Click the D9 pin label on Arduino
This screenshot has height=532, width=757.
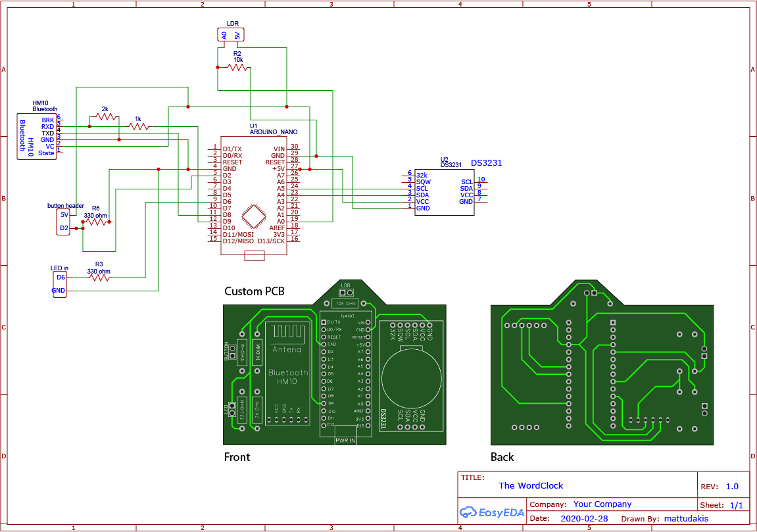(x=227, y=222)
